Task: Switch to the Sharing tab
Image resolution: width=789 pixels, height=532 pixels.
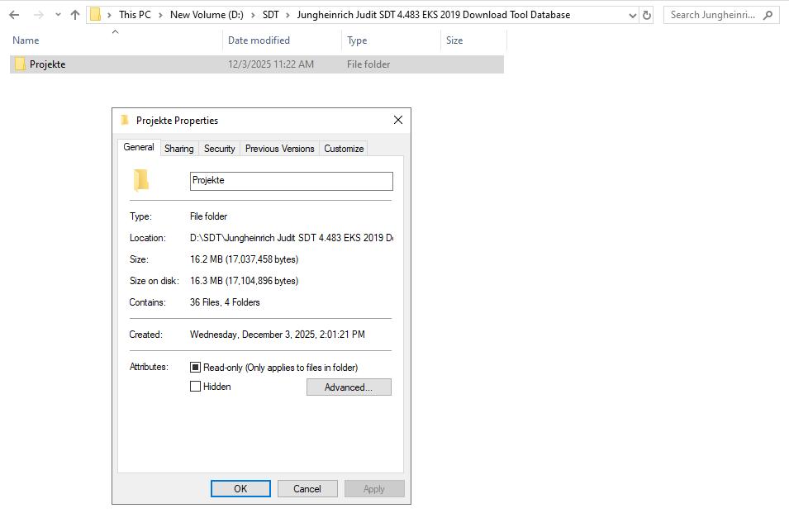Action: (x=178, y=149)
